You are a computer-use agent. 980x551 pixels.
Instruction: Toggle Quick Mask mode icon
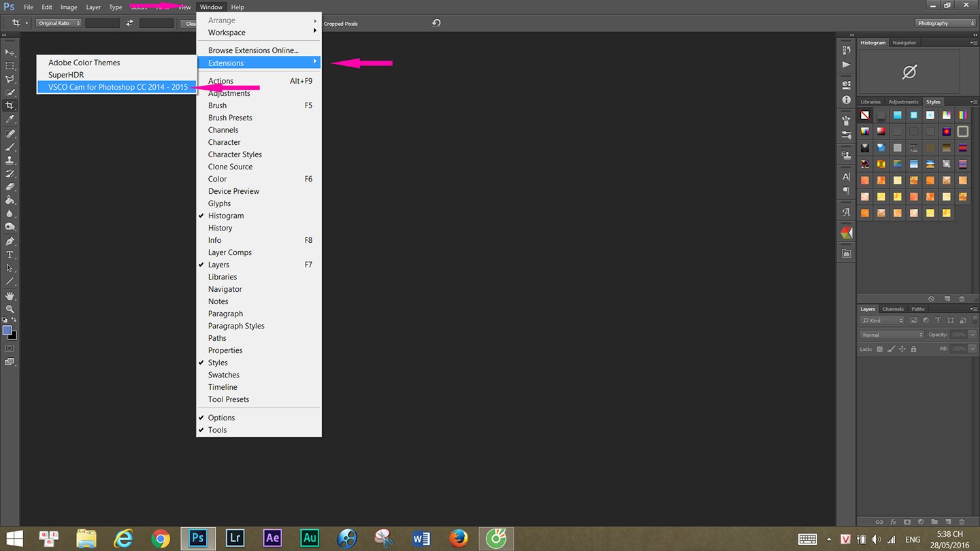click(10, 348)
